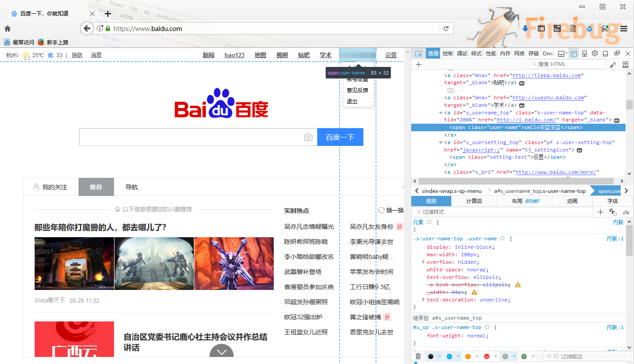Open dropdown arrow next to orange filter
Screen dimensions: 634x364
tap(477, 356)
